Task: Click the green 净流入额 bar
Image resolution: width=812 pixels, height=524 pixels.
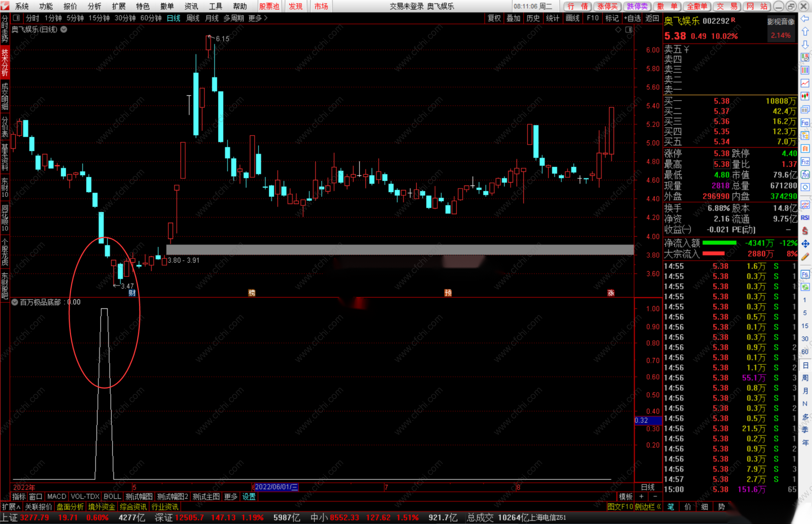Action: [719, 243]
